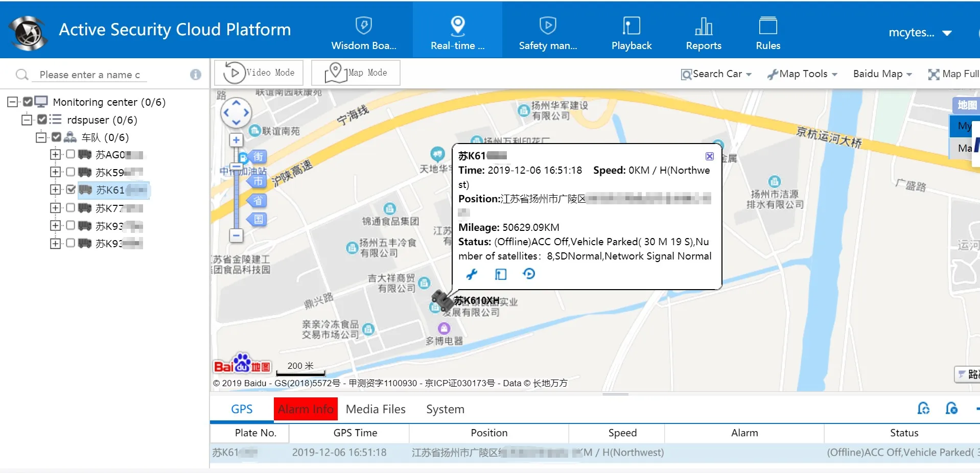Click the alarm clear bell icon
Viewport: 980px width, 473px height.
951,409
